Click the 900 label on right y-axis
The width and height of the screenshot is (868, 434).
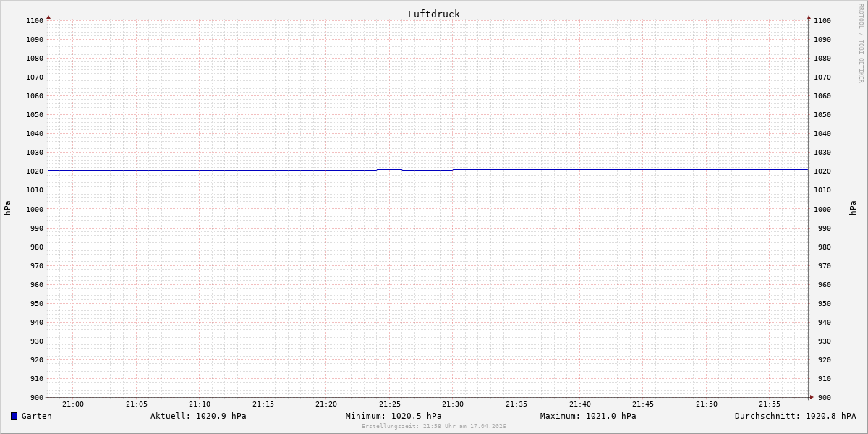(822, 397)
